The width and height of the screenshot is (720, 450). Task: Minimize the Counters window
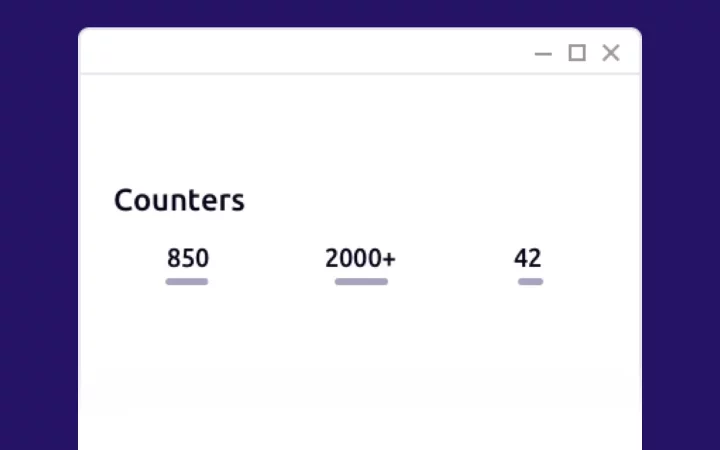[x=543, y=53]
